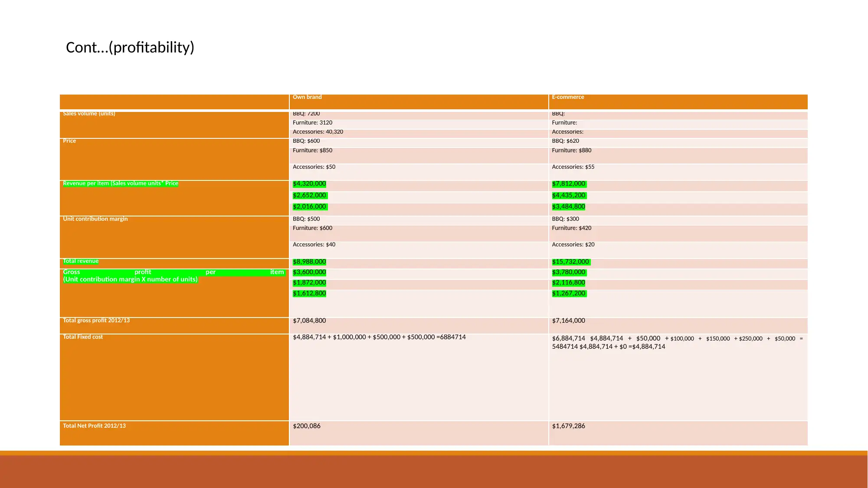
Task: Select the Sales volume (units) row label
Action: pos(89,114)
